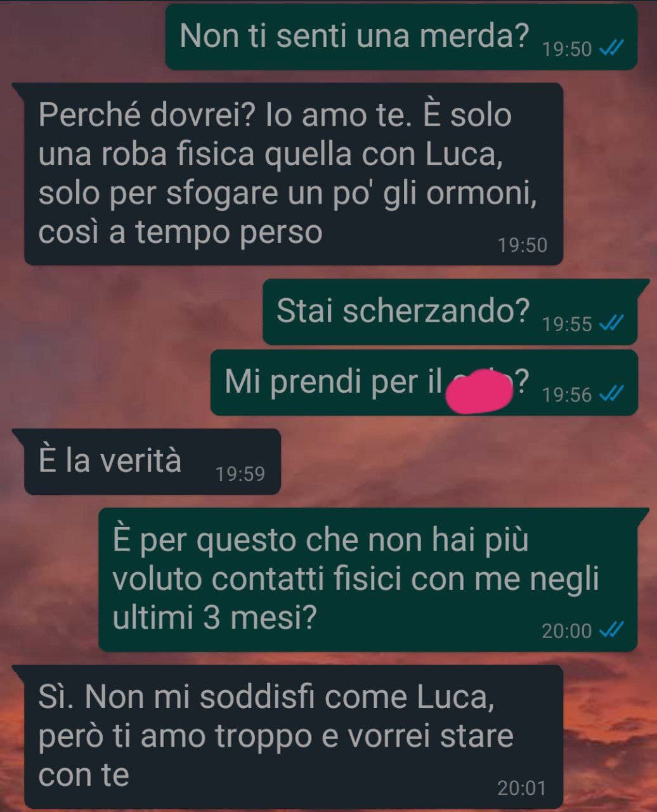Viewport: 657px width, 812px height.
Task: Click the pink censor blob in message
Action: coord(479,391)
